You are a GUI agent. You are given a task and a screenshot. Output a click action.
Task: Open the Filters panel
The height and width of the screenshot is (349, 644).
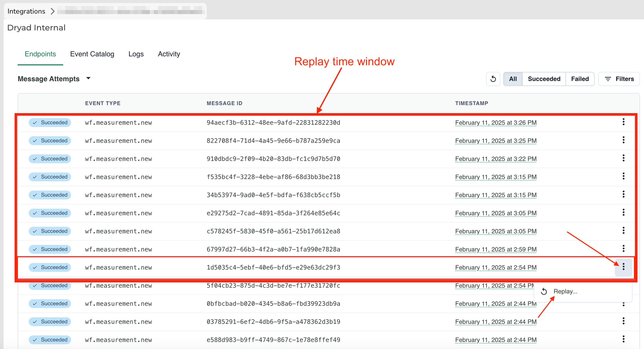point(619,79)
